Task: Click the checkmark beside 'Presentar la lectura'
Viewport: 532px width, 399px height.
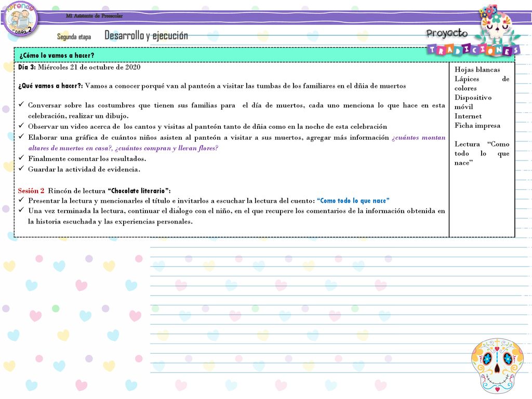Action: [x=21, y=199]
